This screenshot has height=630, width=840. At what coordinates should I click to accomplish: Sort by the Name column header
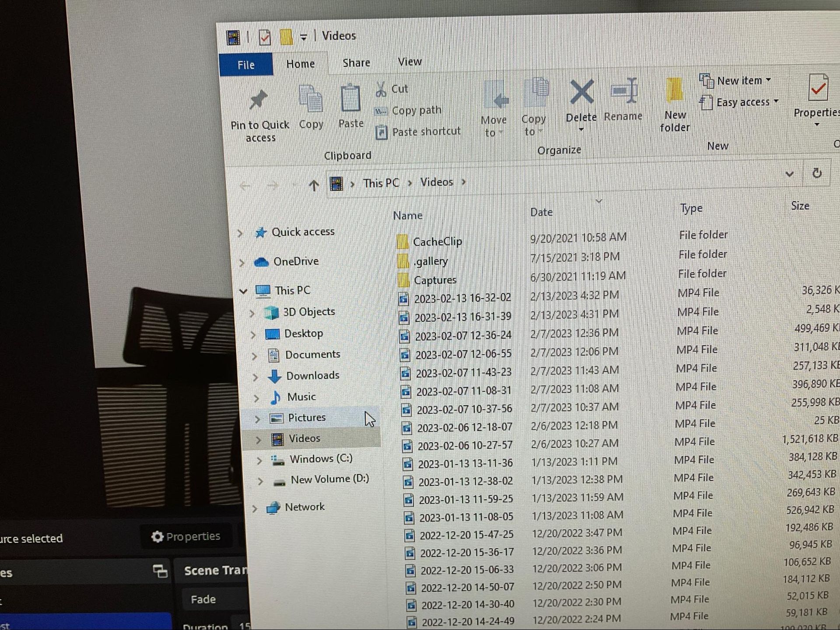[408, 216]
